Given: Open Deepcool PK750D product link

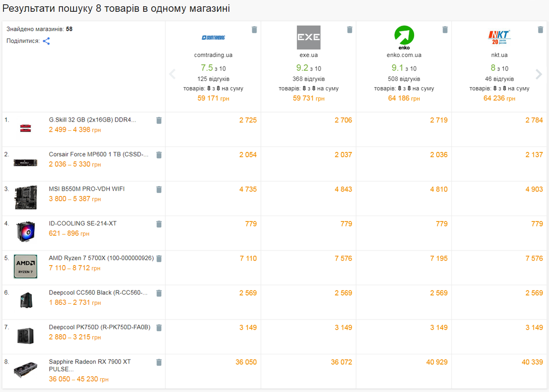Looking at the screenshot, I should coord(100,327).
